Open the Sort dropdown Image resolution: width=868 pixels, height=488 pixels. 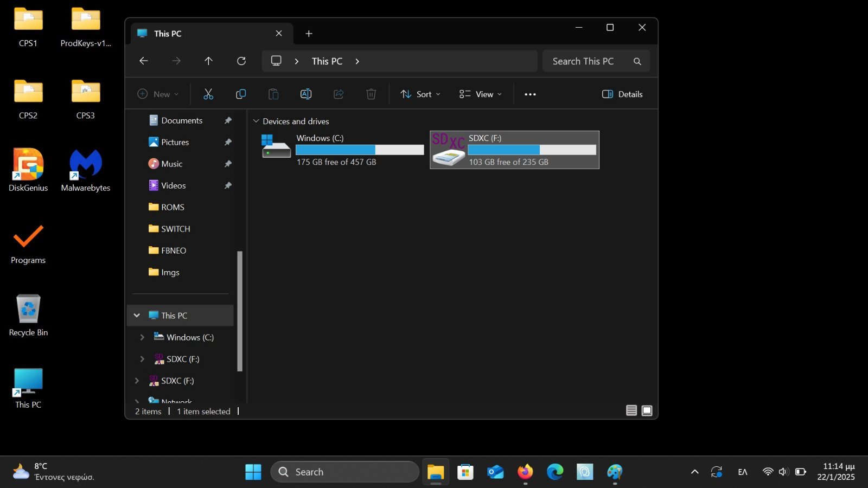[x=420, y=94]
